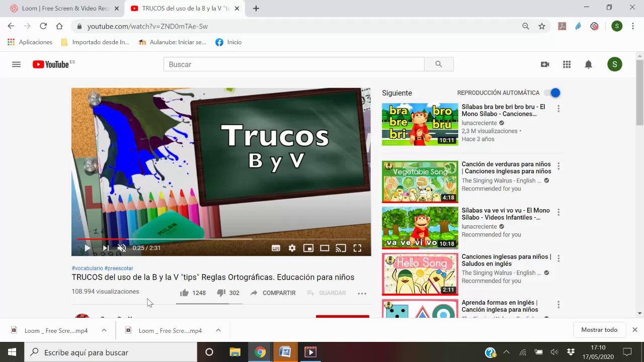Viewport: 644px width, 362px height.
Task: Open options for Saludos en inglés video
Action: point(558,258)
